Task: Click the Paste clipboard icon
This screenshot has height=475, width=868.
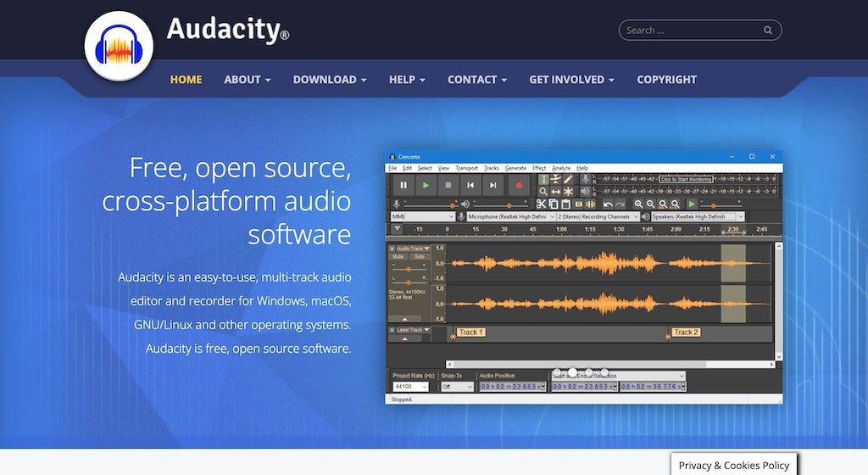Action: [x=565, y=204]
